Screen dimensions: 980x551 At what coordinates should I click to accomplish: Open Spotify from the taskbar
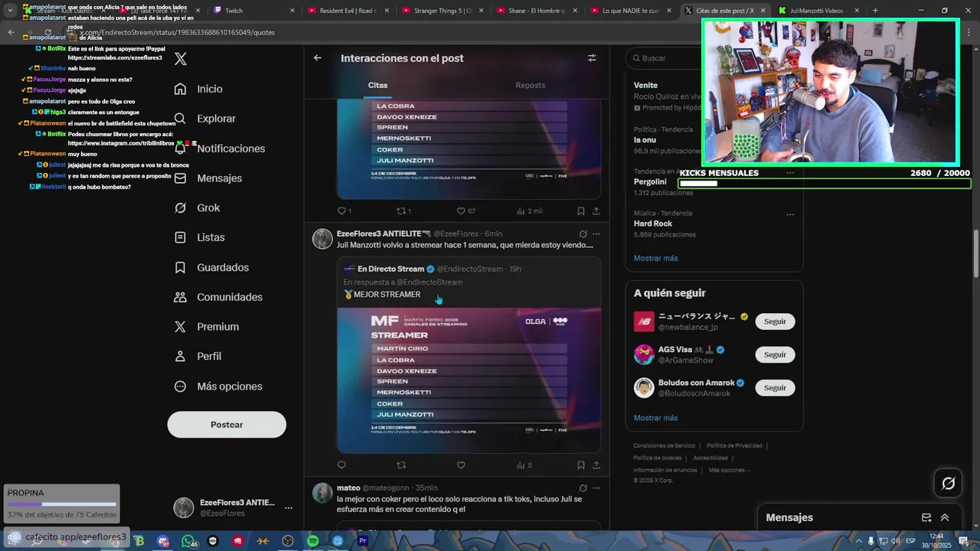(312, 541)
